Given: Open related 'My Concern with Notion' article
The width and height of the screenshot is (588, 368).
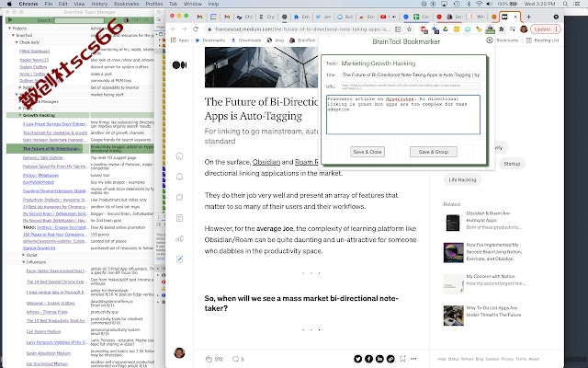Looking at the screenshot, I should [491, 276].
